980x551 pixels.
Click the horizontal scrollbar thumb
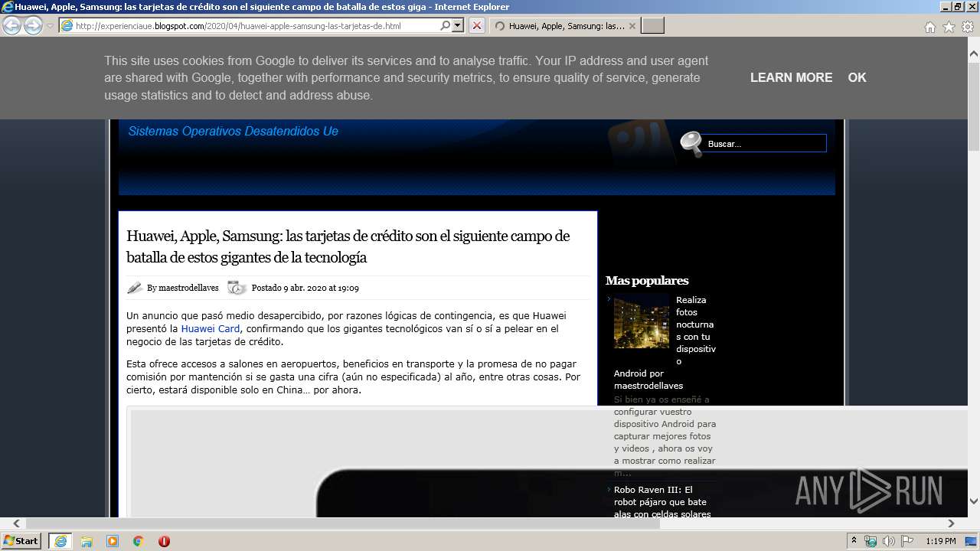tap(343, 523)
